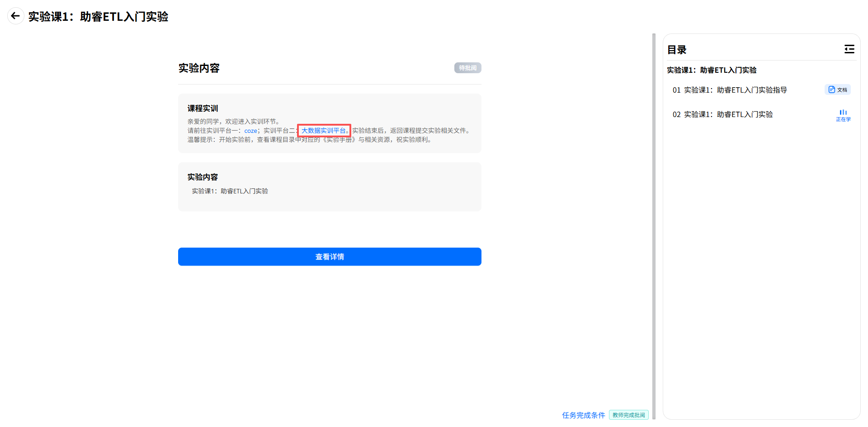Image resolution: width=868 pixels, height=427 pixels.
Task: Click the 待批阅 status badge
Action: [x=467, y=68]
